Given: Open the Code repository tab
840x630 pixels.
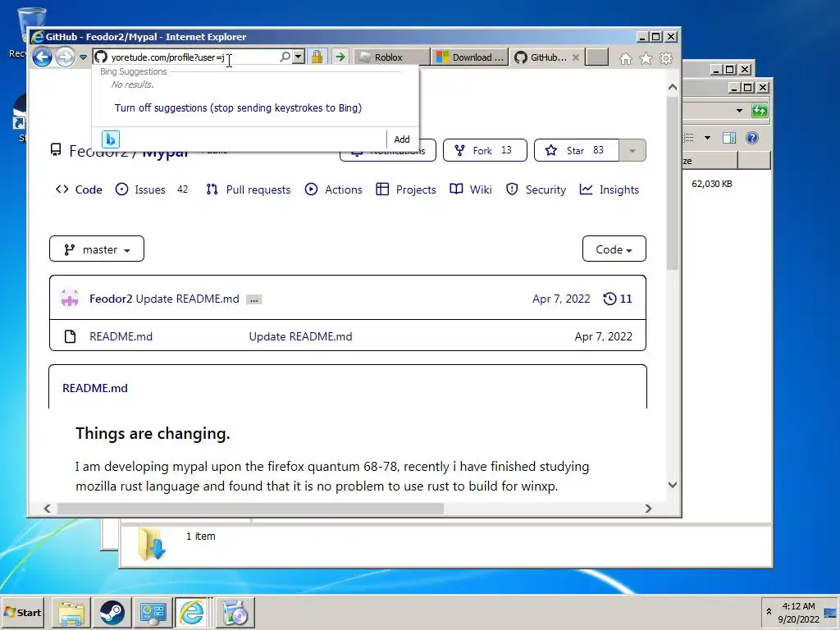Looking at the screenshot, I should (79, 189).
